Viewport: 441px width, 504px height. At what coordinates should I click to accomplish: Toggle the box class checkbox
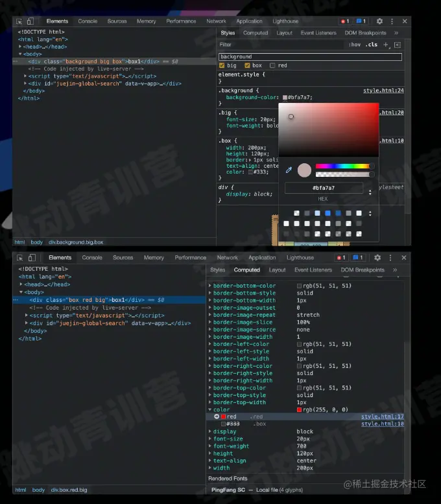click(x=247, y=65)
